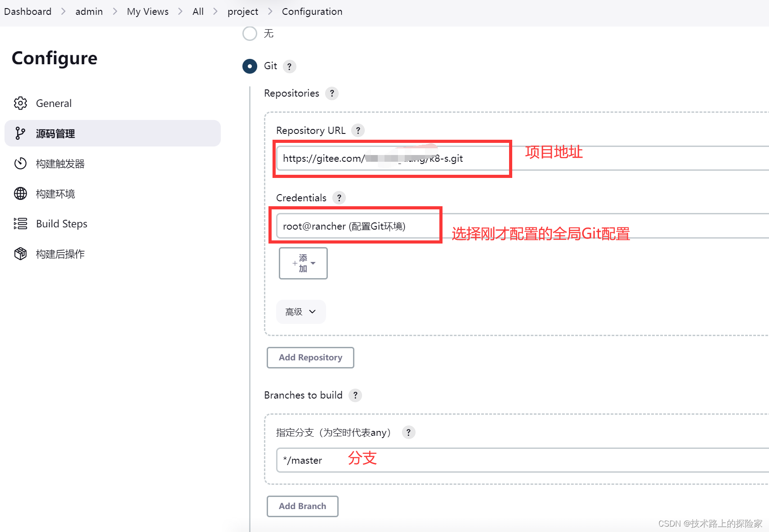This screenshot has height=532, width=769.
Task: Focus the */master branch specifier field
Action: (523, 460)
